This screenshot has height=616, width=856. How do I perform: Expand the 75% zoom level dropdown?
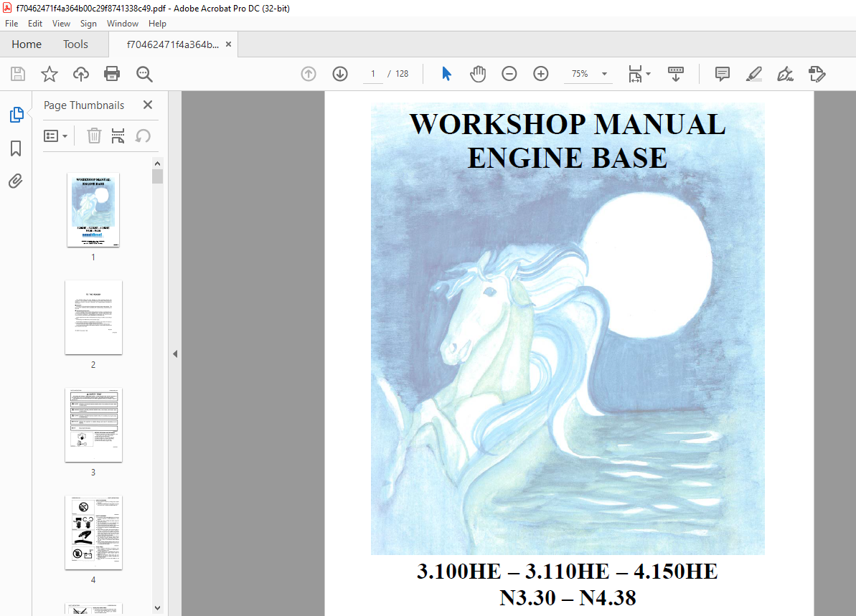604,74
